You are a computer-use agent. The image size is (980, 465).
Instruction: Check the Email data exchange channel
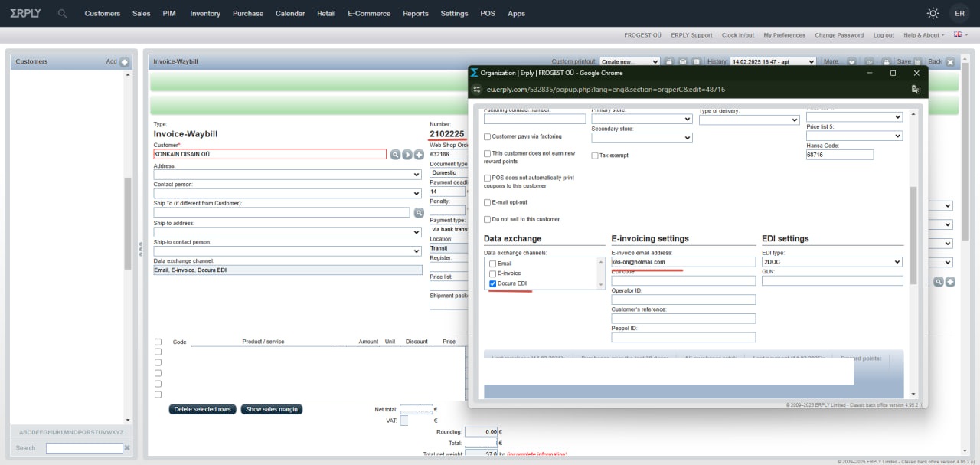(x=493, y=264)
